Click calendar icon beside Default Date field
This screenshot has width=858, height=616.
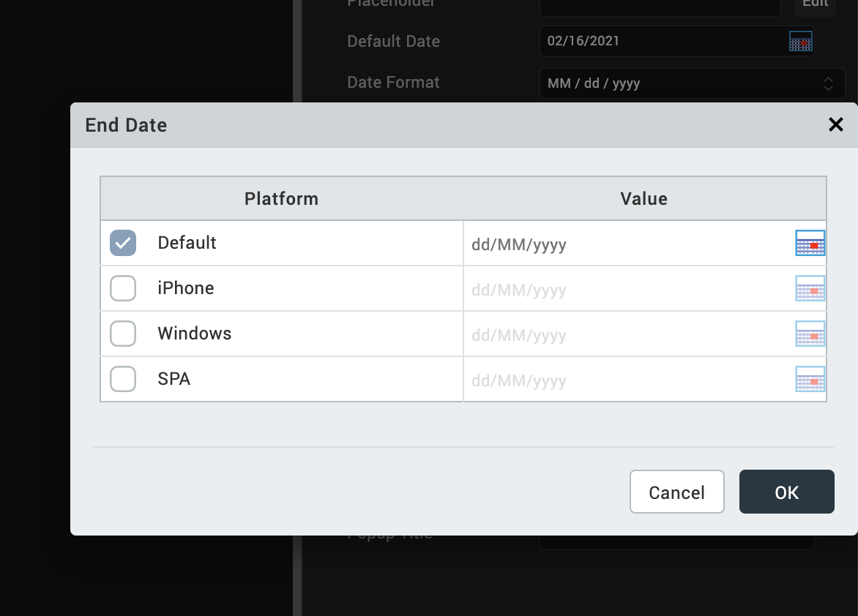801,42
